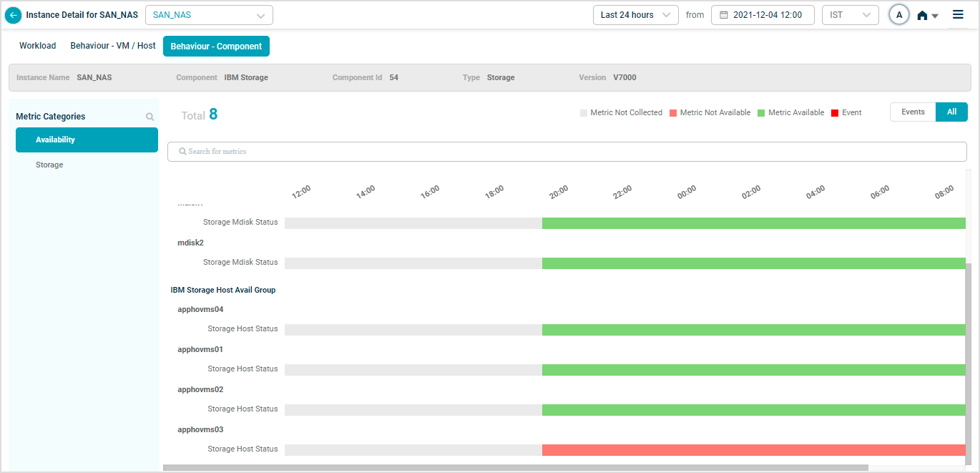The height and width of the screenshot is (473, 980).
Task: Select the Behaviour - Component tab
Action: (216, 47)
